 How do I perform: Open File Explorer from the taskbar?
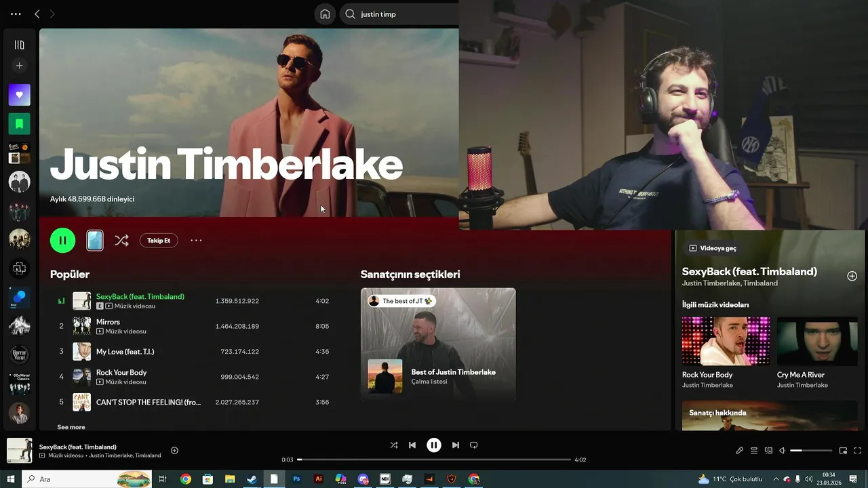coord(230,479)
